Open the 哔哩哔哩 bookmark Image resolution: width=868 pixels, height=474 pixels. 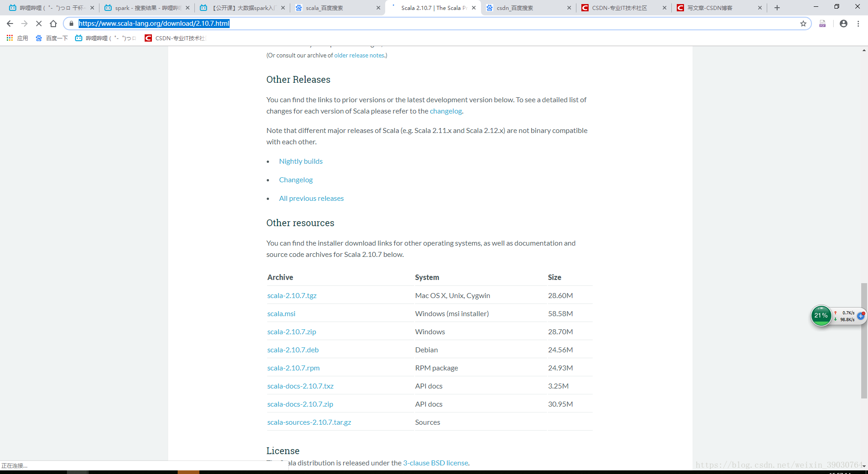[x=105, y=38]
